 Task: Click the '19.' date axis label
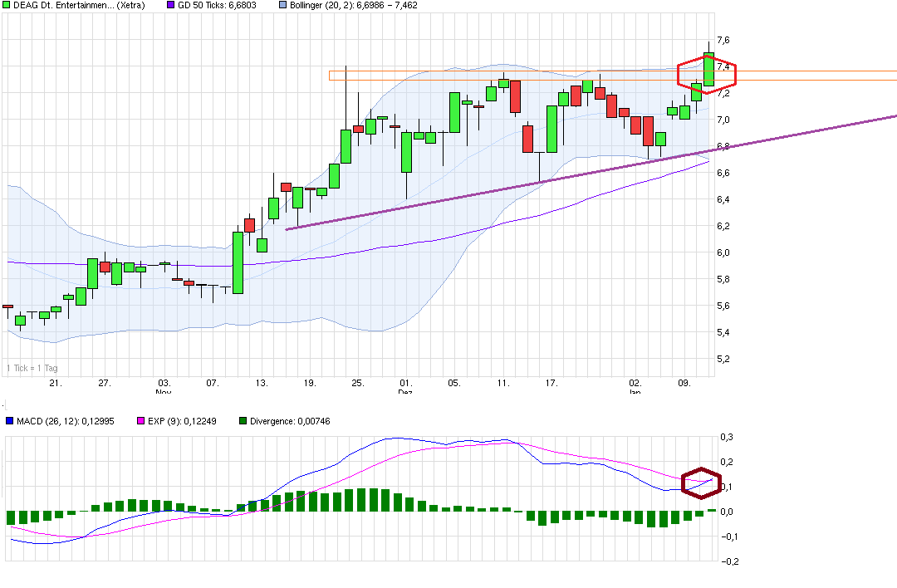tap(310, 383)
